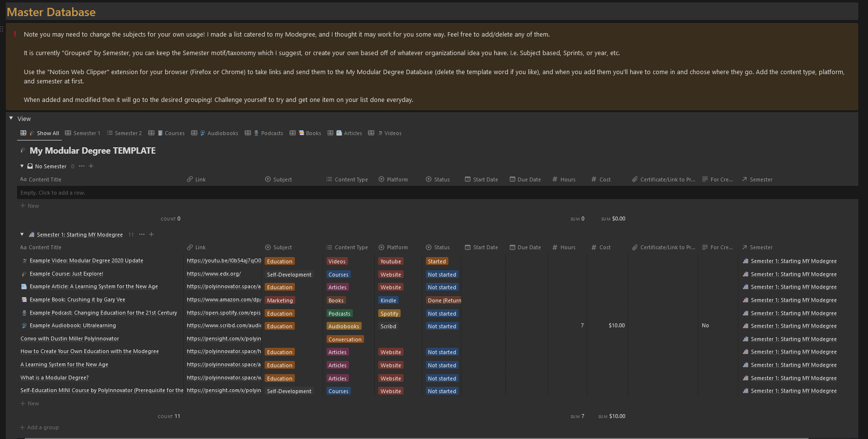
Task: Collapse the Semester 1: Starting MY Modegree group
Action: tap(22, 234)
